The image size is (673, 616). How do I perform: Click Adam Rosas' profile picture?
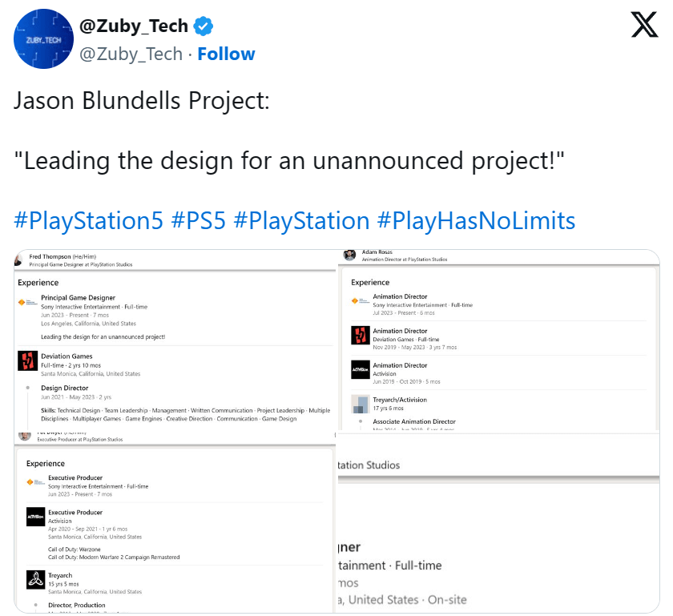click(x=349, y=254)
